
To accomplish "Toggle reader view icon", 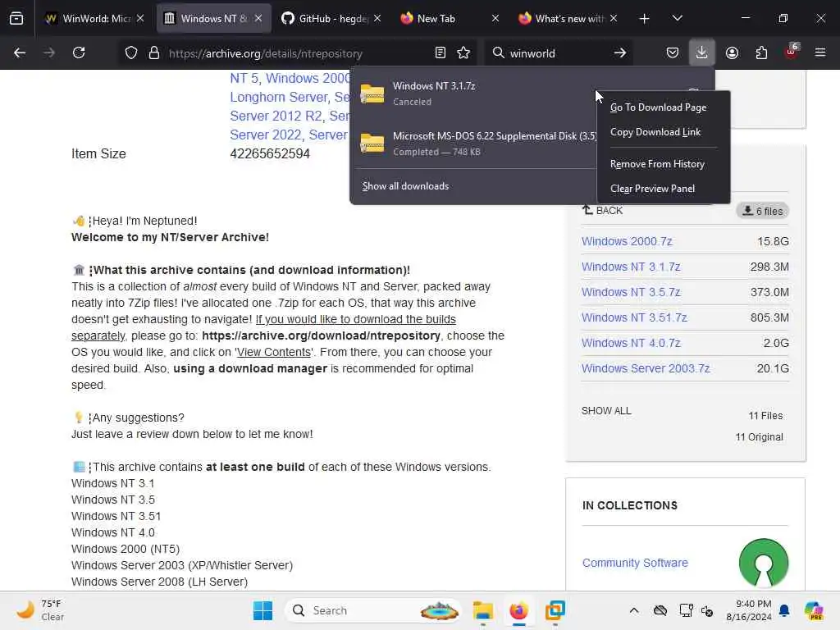I will coord(441,52).
